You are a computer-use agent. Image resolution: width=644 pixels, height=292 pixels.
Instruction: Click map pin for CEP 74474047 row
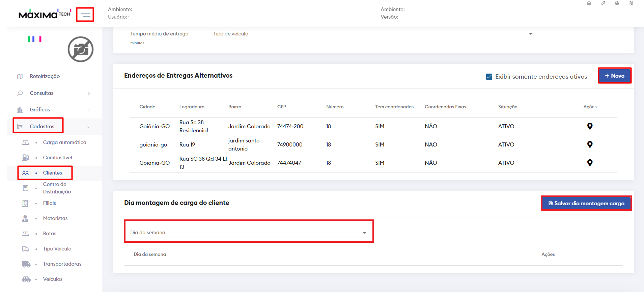589,163
